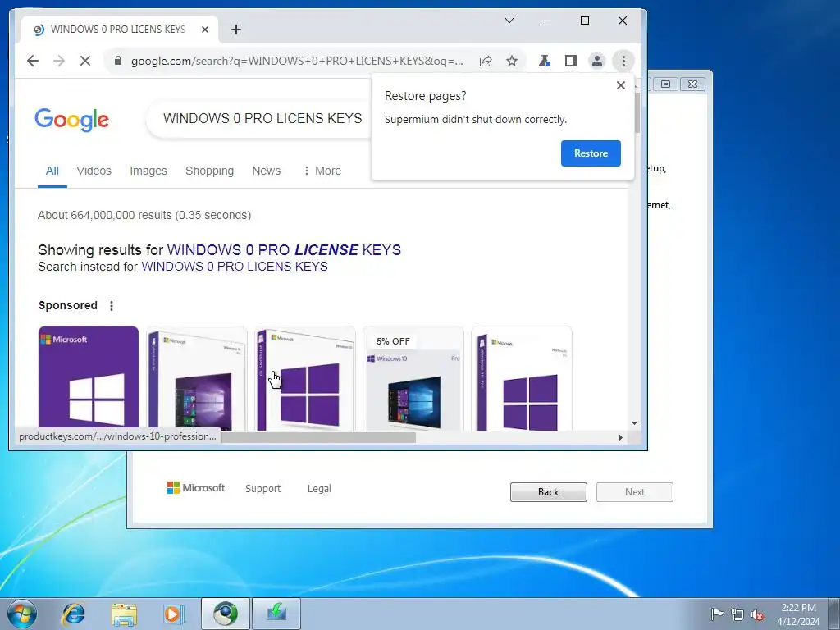
Task: Close the WINDOWS 0 PRO LICENS KEYS tab
Action: click(x=204, y=30)
